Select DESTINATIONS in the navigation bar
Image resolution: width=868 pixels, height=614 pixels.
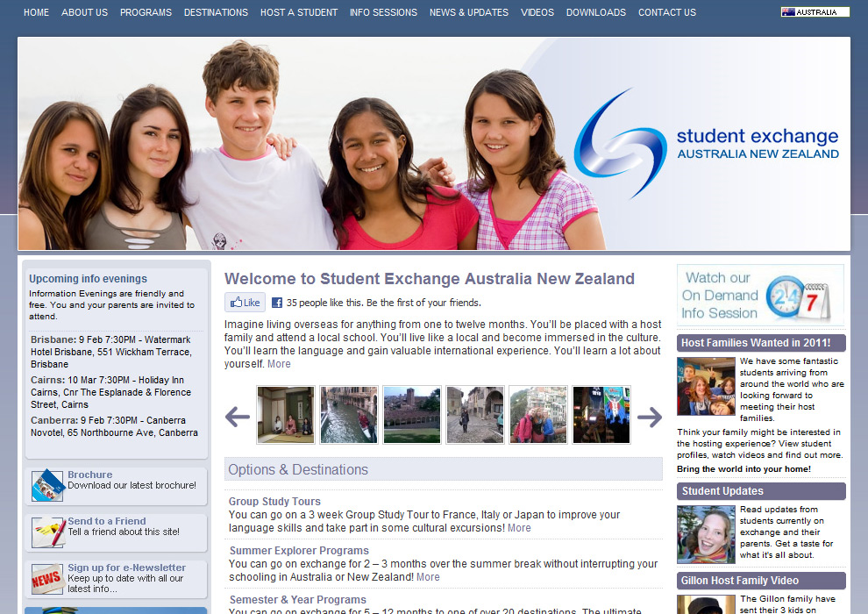pyautogui.click(x=216, y=12)
